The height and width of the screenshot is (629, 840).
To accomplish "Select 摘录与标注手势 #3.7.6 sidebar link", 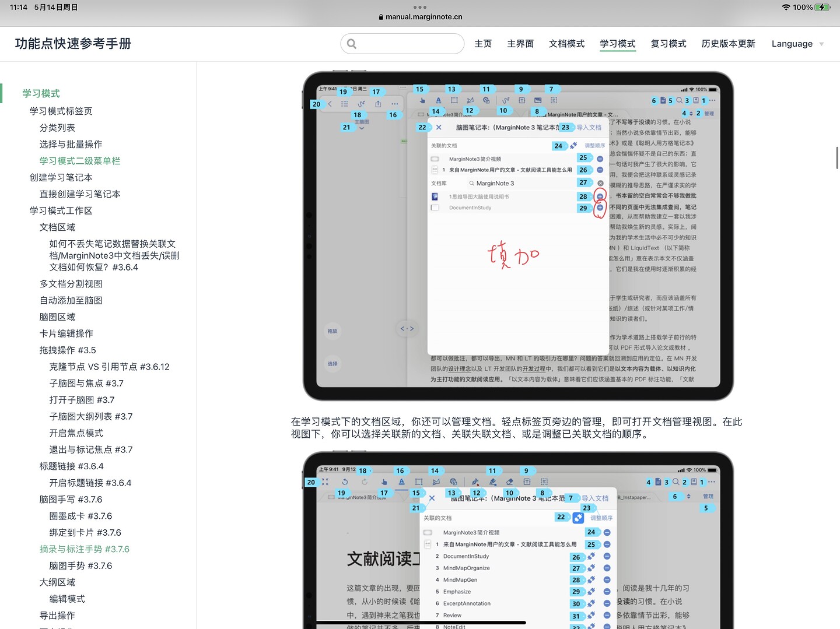I will [85, 550].
